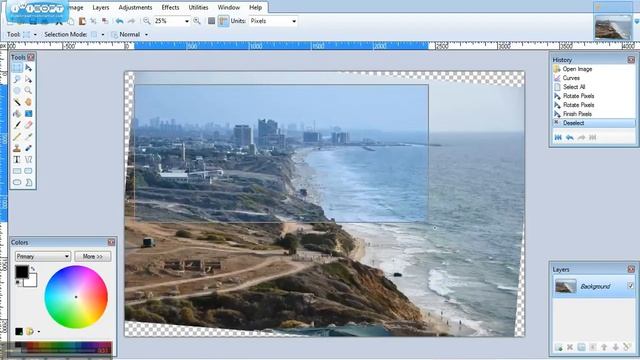Screen dimensions: 640x360
Task: Open the Help menu
Action: pos(256,7)
